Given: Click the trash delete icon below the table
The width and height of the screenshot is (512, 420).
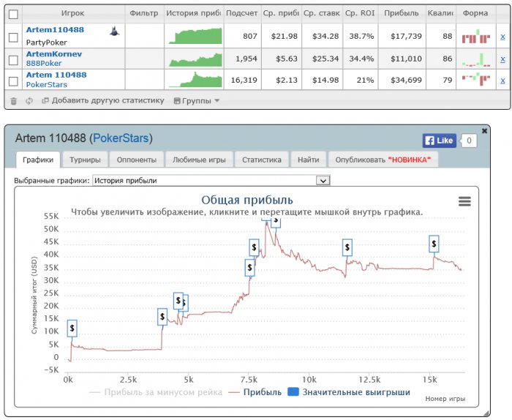Looking at the screenshot, I should [13, 101].
